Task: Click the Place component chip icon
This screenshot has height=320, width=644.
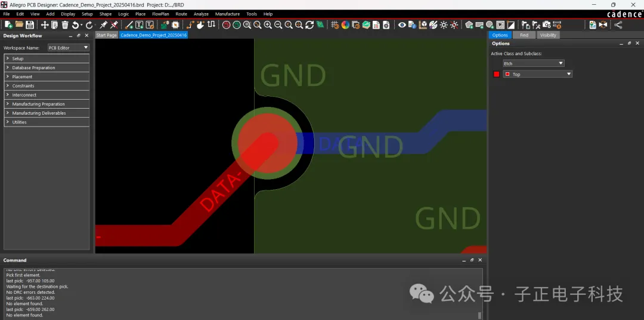Action: (x=175, y=24)
